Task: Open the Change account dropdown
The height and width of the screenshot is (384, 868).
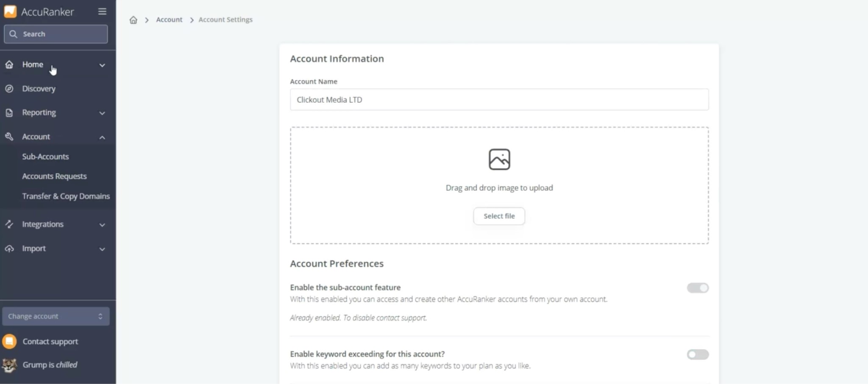Action: 56,316
